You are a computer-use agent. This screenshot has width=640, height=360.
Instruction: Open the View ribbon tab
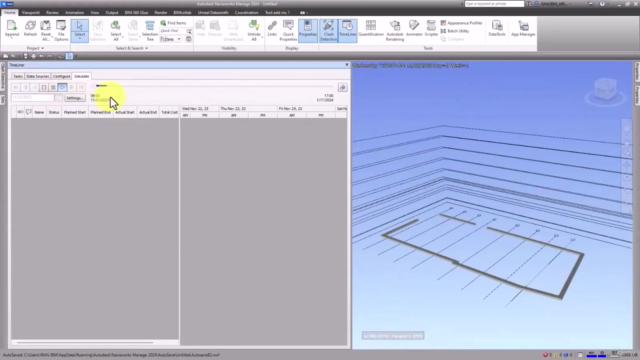pyautogui.click(x=95, y=13)
